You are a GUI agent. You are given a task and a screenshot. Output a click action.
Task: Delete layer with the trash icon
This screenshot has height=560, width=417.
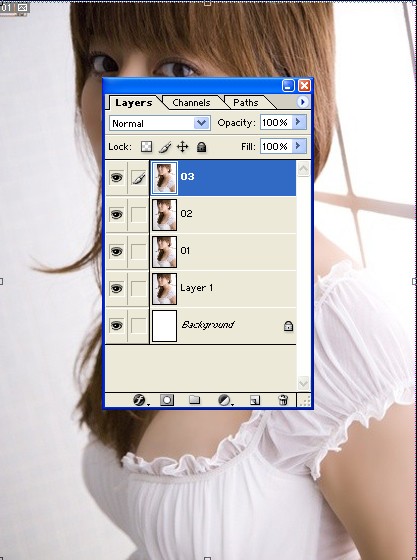click(x=283, y=400)
